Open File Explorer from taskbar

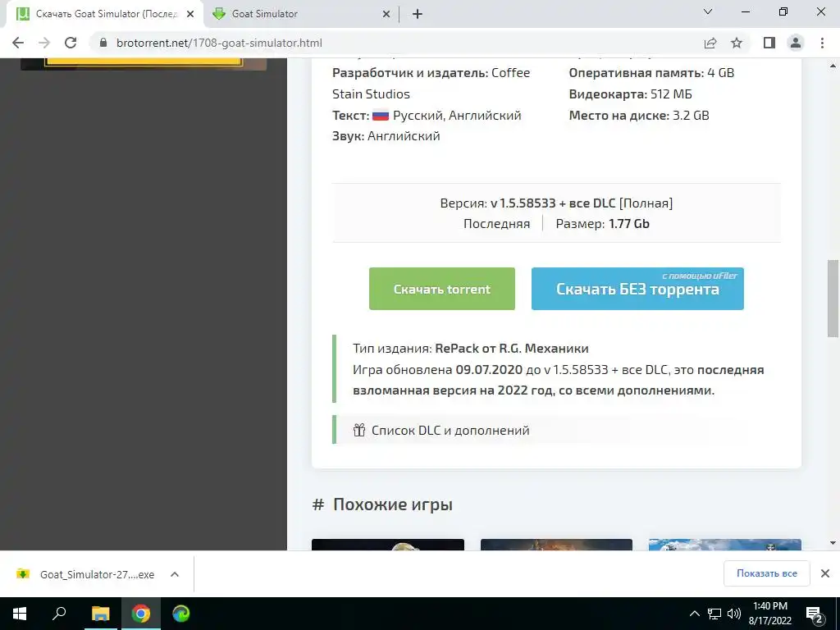(x=100, y=614)
